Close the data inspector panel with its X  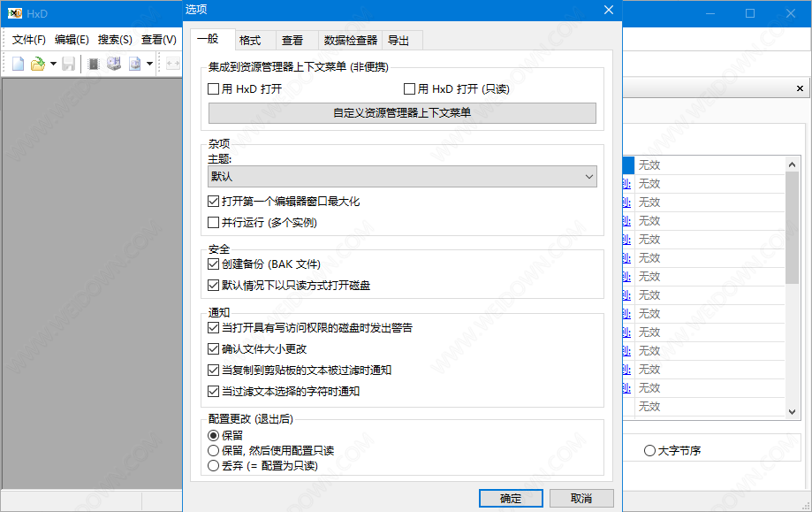coord(800,88)
